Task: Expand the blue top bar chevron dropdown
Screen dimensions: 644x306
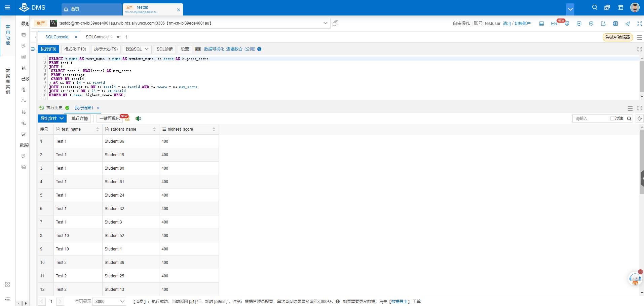Action: coord(570,9)
